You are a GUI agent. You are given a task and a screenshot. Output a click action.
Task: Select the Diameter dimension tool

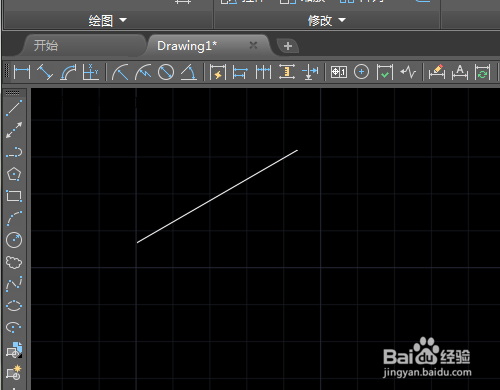[x=166, y=72]
